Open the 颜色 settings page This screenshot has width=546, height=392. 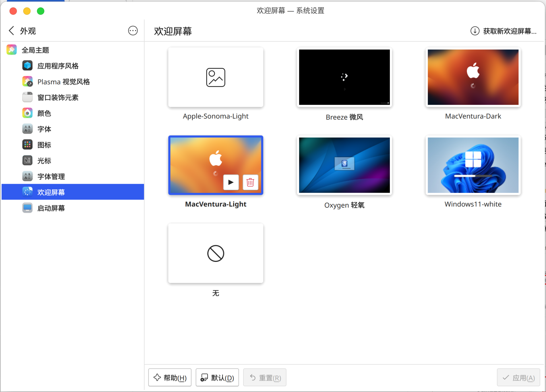coord(44,113)
